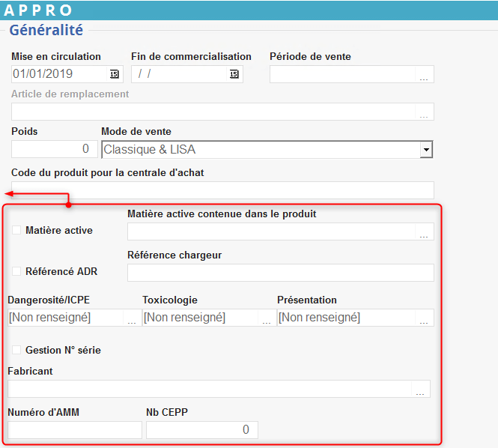This screenshot has height=448, width=498.
Task: Select the Généralité section title
Action: tap(46, 31)
